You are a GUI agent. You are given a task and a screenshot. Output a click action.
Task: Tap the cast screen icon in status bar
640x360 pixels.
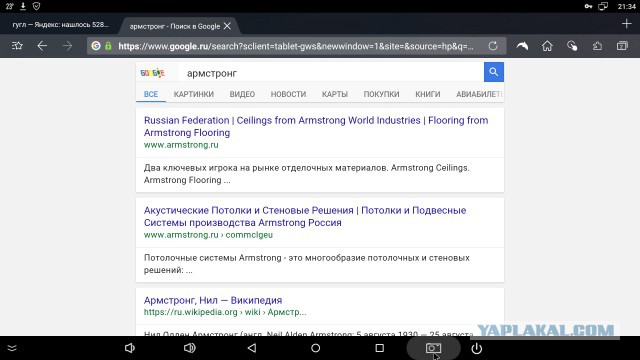click(x=603, y=6)
